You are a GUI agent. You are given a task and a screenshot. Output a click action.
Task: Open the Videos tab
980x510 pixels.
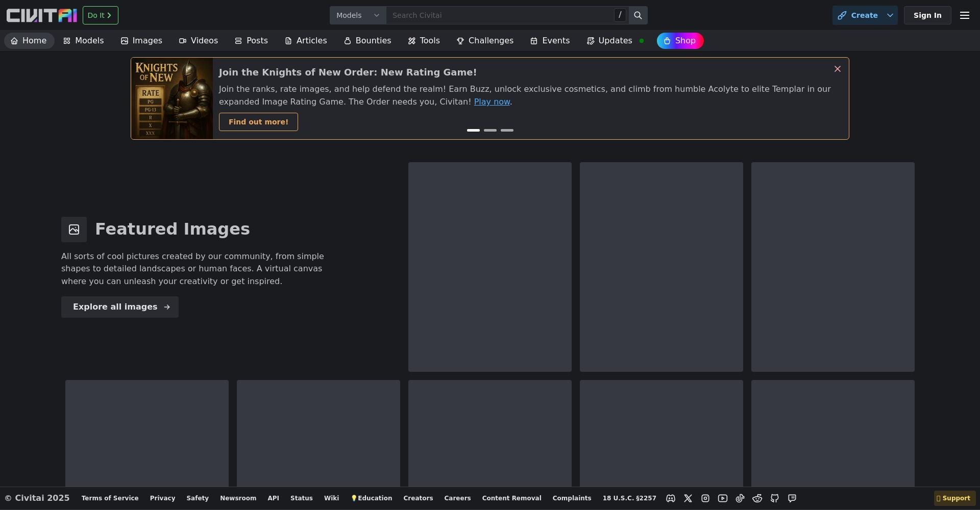[x=199, y=41]
